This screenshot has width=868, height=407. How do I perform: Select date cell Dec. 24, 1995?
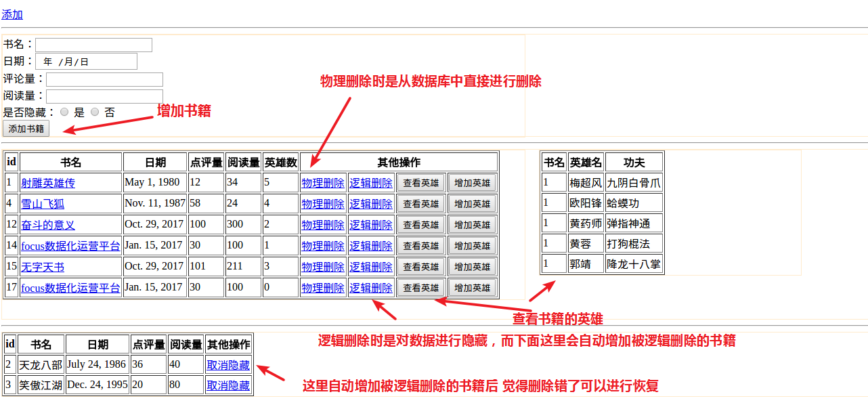(97, 385)
